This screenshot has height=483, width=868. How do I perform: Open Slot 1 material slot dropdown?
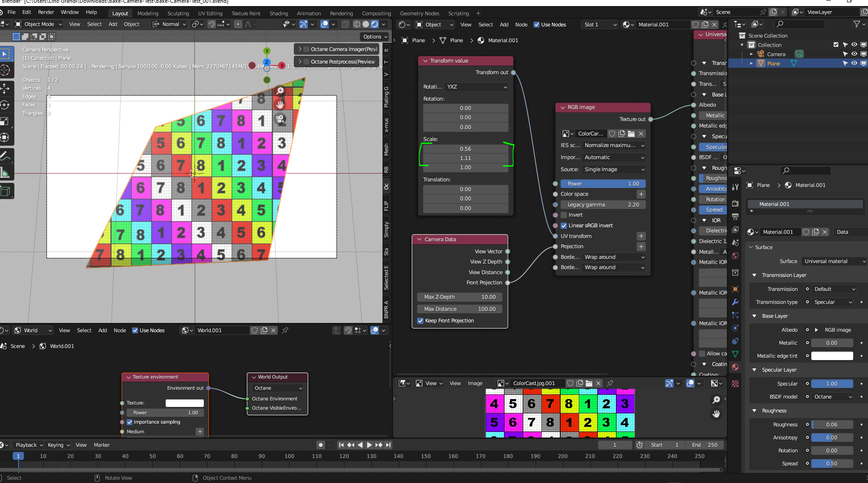[x=600, y=25]
